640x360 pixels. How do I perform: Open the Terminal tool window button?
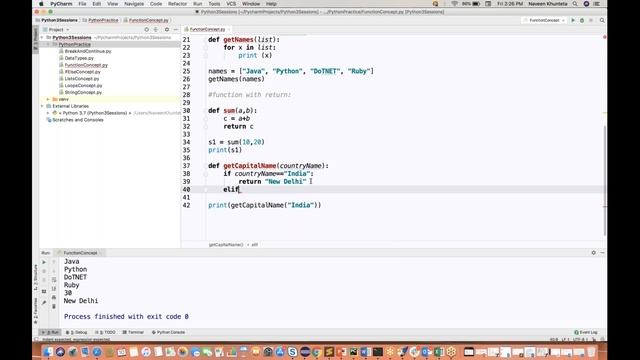[133, 332]
